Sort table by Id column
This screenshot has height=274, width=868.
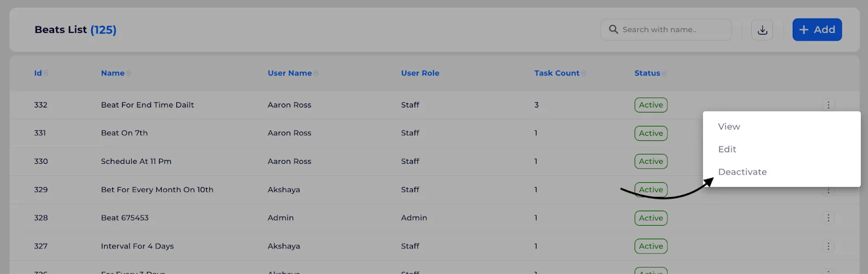41,73
